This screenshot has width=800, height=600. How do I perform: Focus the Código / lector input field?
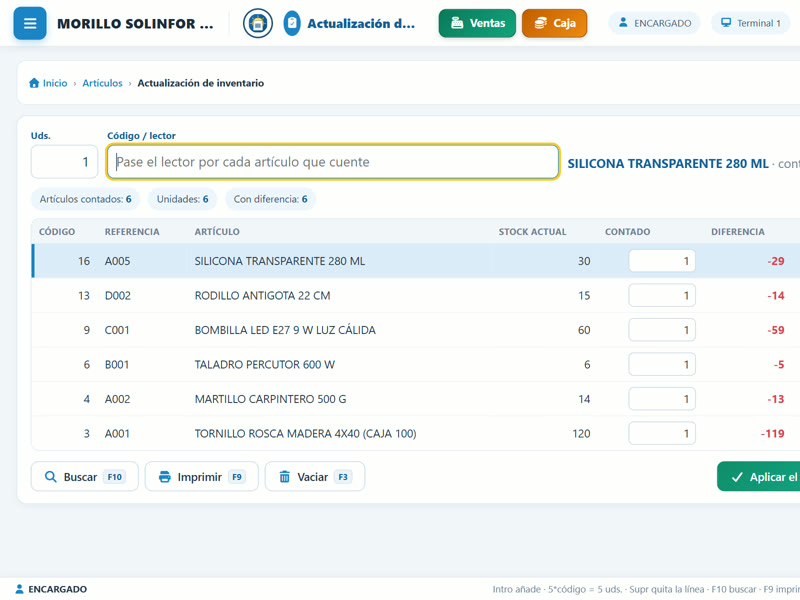point(333,162)
